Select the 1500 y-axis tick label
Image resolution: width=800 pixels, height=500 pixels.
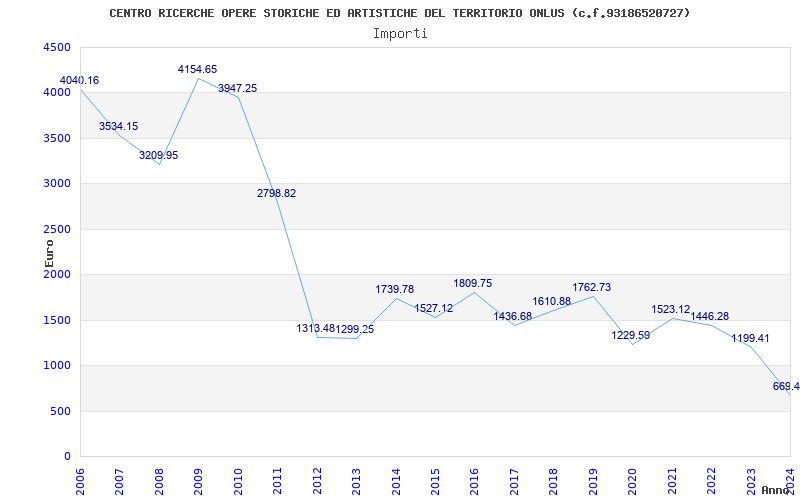[x=57, y=320]
